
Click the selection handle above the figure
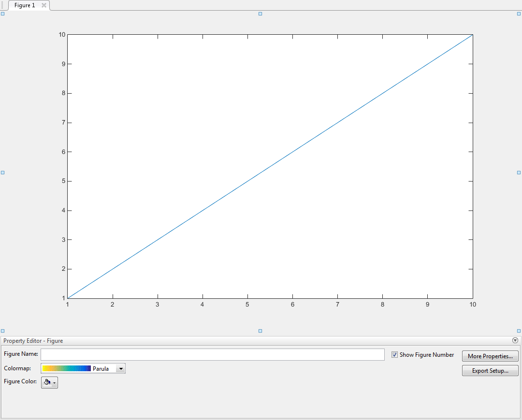260,14
